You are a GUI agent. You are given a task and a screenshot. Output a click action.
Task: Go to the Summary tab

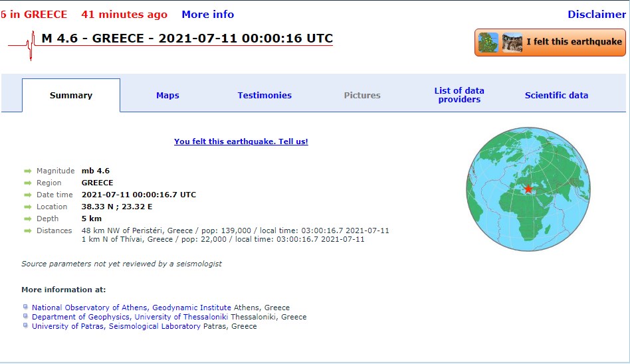71,95
